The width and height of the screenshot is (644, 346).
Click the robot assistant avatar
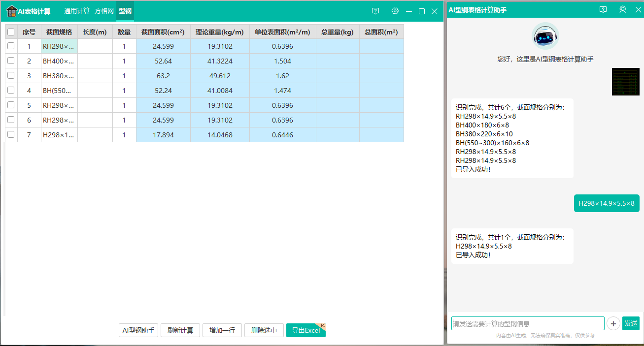[x=545, y=37]
